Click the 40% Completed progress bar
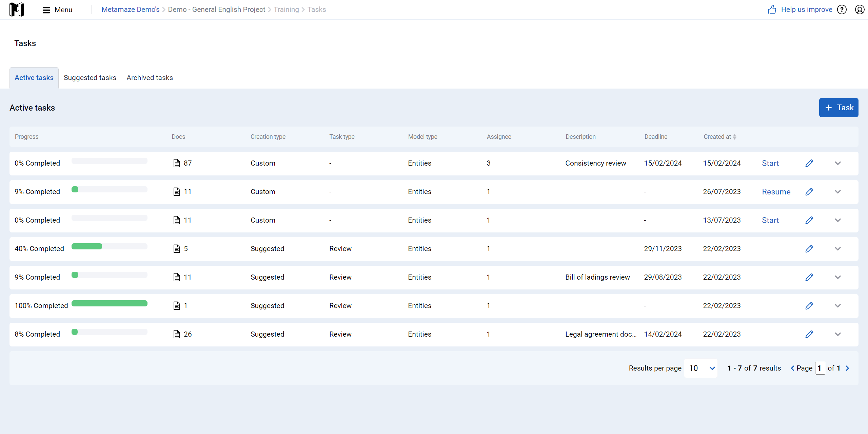The image size is (868, 434). tap(110, 246)
